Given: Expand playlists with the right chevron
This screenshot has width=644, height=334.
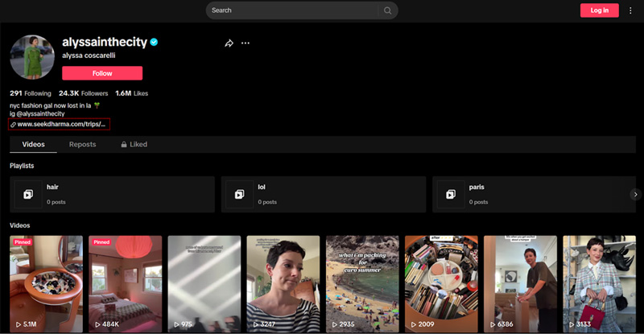Looking at the screenshot, I should [634, 194].
